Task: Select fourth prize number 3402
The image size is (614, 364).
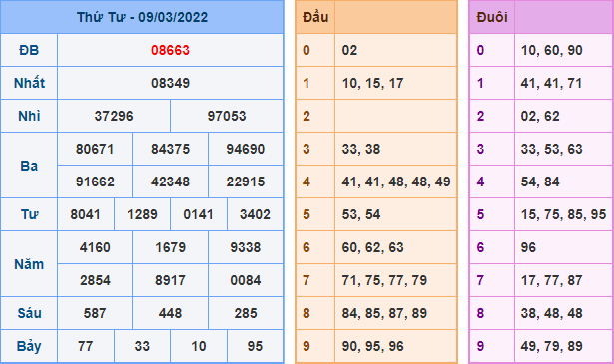Action: pos(255,214)
